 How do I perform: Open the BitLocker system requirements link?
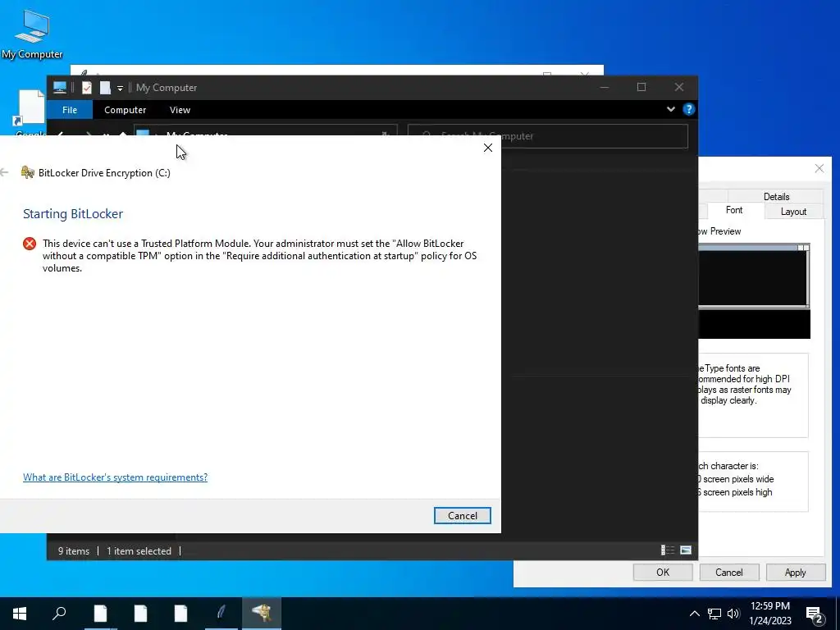click(x=115, y=477)
